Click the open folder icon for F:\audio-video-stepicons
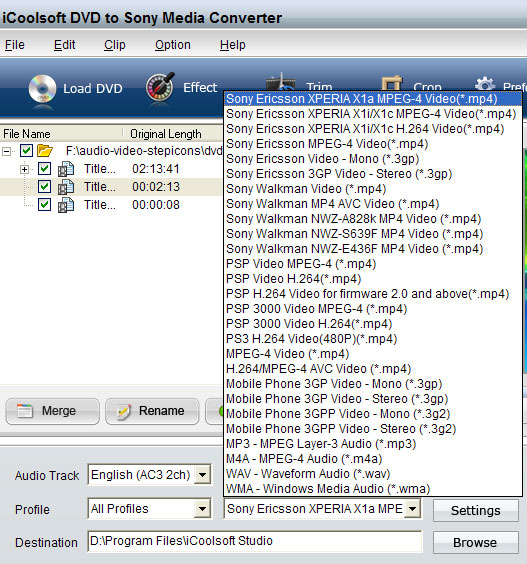Image resolution: width=527 pixels, height=564 pixels. (x=45, y=150)
